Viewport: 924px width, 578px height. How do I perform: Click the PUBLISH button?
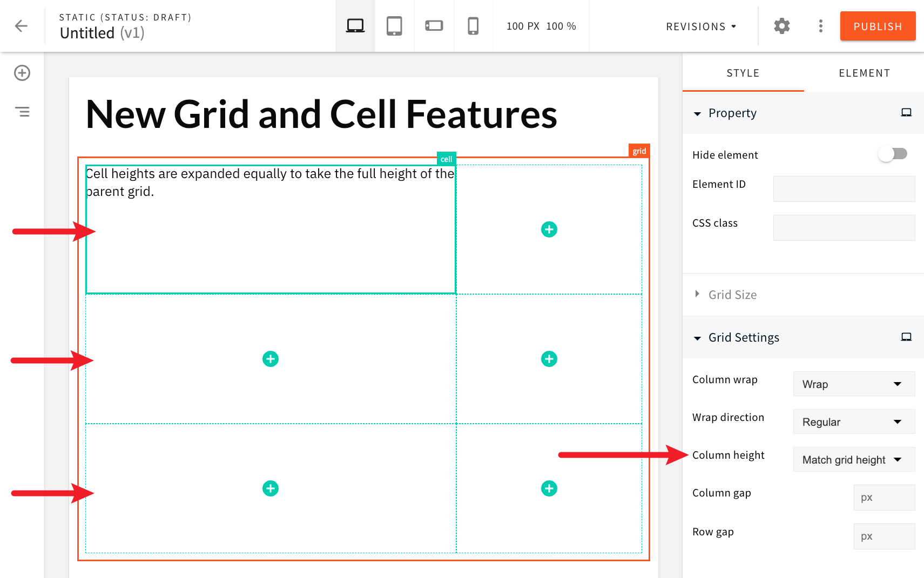pos(877,26)
